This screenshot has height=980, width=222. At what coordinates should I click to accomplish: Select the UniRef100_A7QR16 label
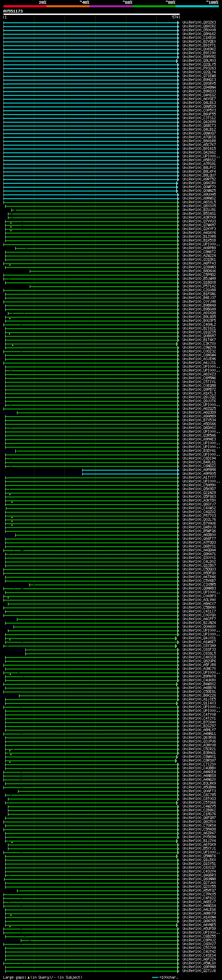point(199,137)
